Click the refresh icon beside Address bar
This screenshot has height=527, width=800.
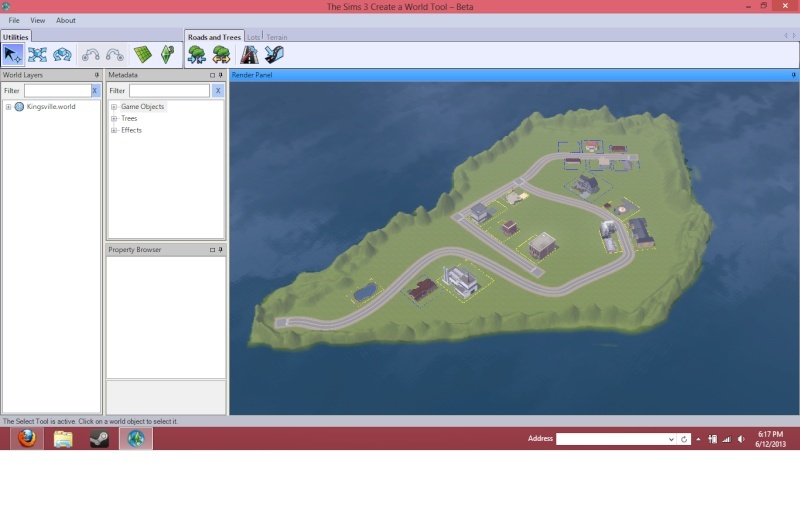tap(684, 439)
